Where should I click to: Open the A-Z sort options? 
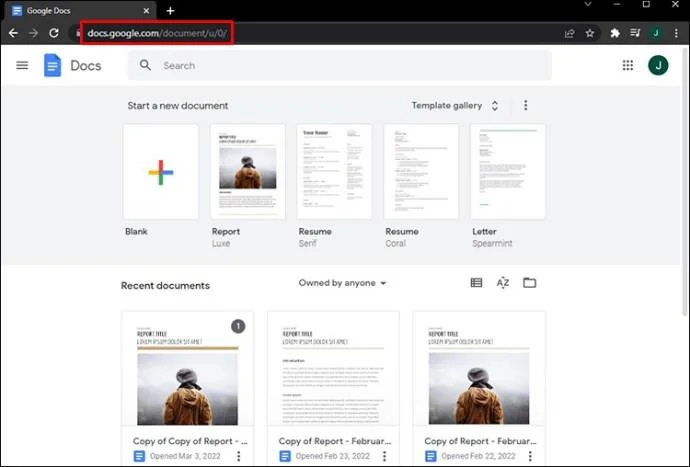tap(503, 283)
